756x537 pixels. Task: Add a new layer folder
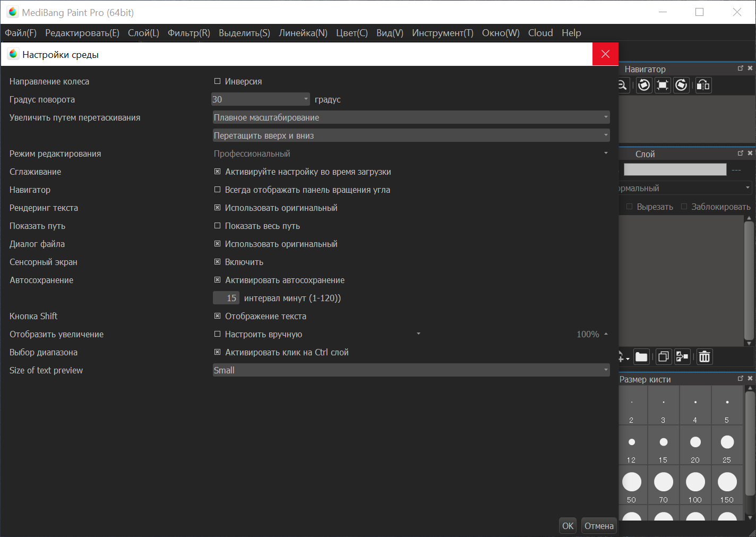click(641, 357)
